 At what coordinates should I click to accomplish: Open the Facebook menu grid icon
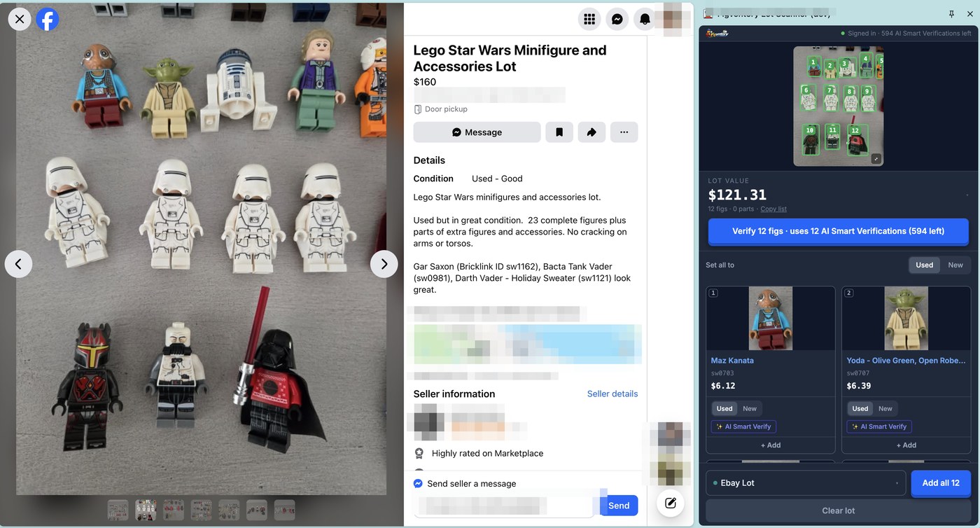coord(589,19)
